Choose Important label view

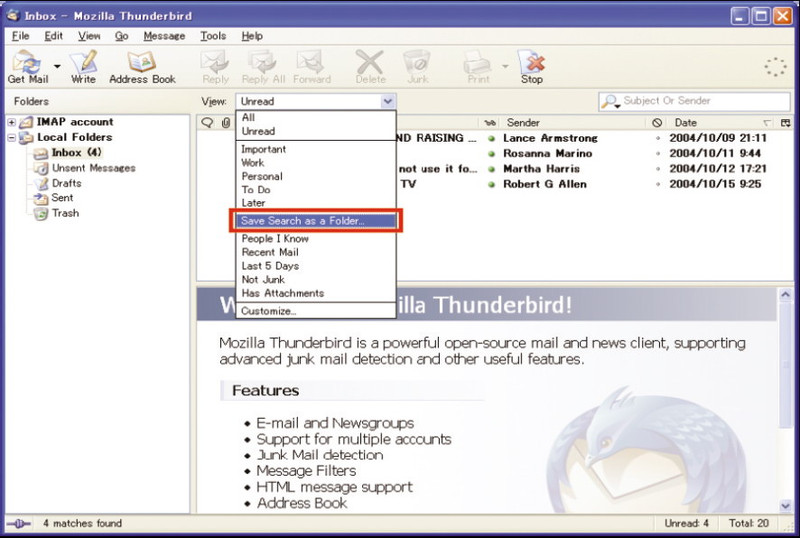(x=316, y=149)
